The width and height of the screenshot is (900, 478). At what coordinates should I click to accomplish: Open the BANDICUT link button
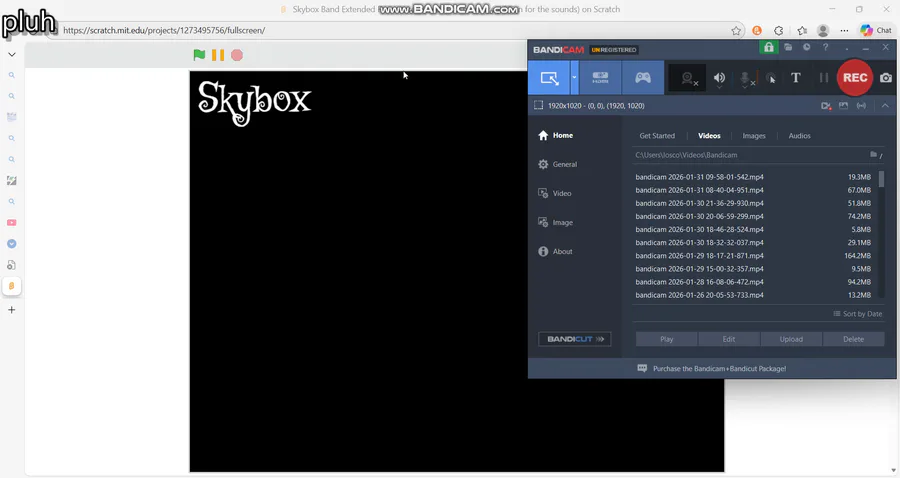(575, 339)
